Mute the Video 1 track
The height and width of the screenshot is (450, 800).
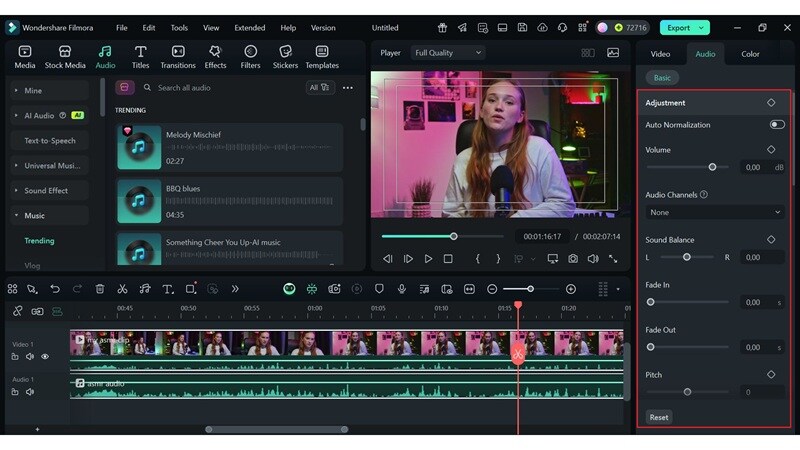(30, 357)
